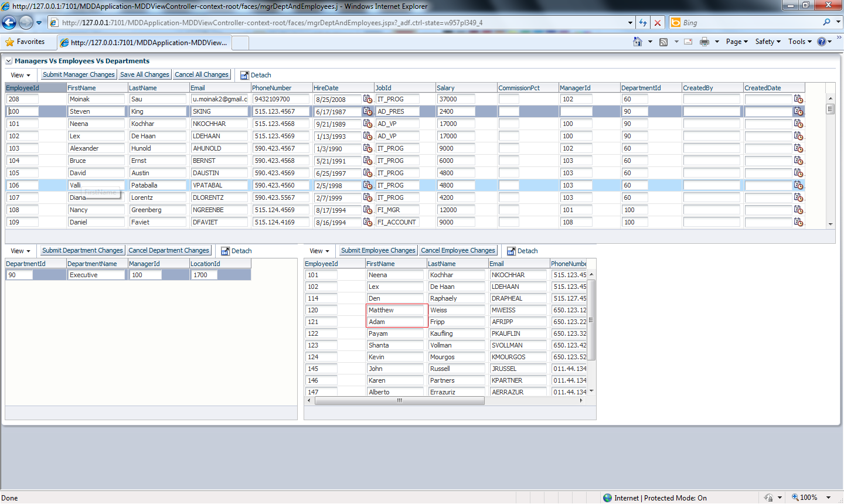844x504 pixels.
Task: Click the Favorites star button
Action: (x=25, y=42)
